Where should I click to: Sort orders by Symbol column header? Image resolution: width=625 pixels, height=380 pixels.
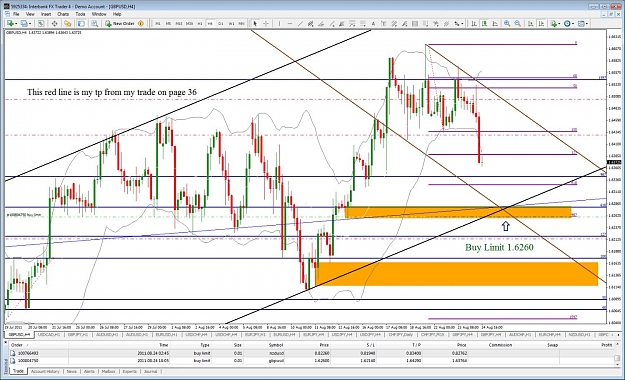click(x=275, y=345)
